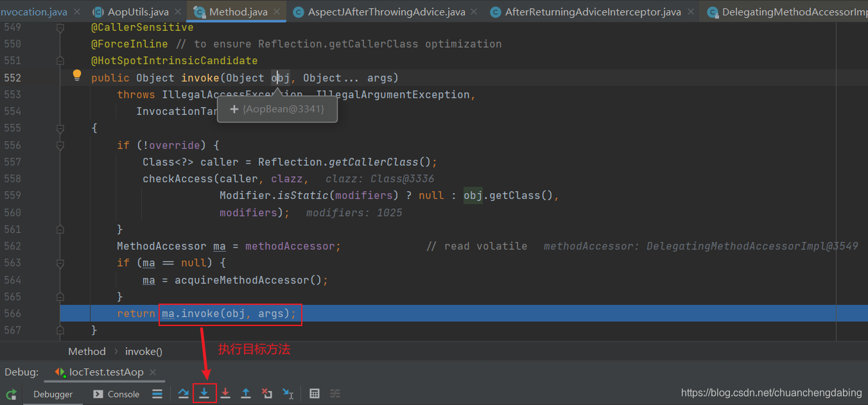Run to cursor
868x405 pixels.
pyautogui.click(x=288, y=394)
